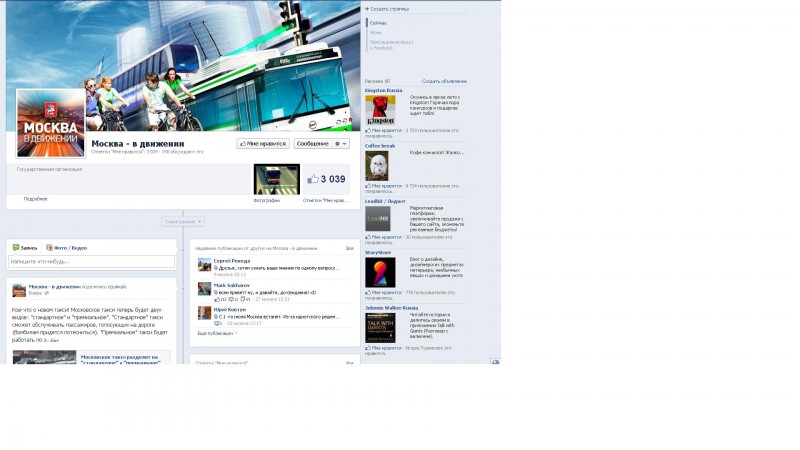
Task: Click the 'Москва - в движении' page title
Action: (138, 144)
